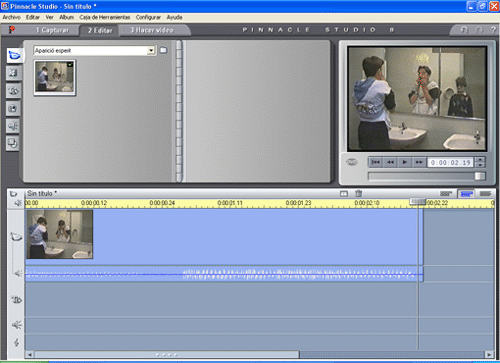The image size is (500, 363).
Task: Click the original audio track icon
Action: (18, 273)
